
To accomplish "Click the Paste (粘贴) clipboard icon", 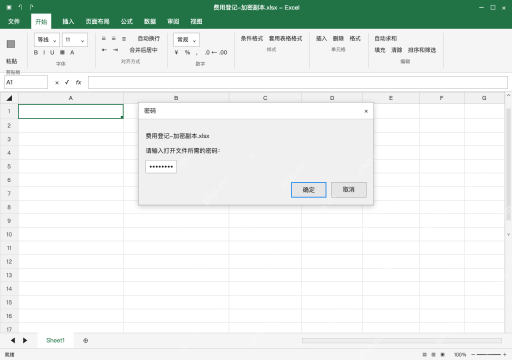I will [x=11, y=44].
